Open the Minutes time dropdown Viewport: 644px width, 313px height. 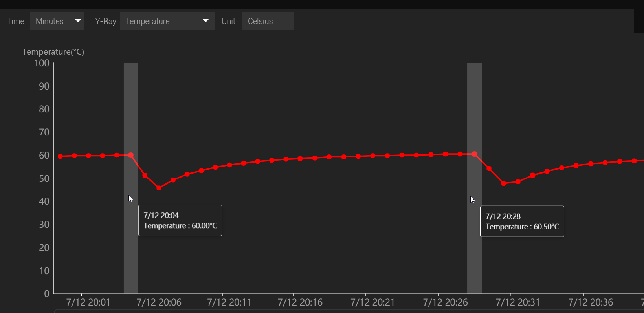click(57, 21)
